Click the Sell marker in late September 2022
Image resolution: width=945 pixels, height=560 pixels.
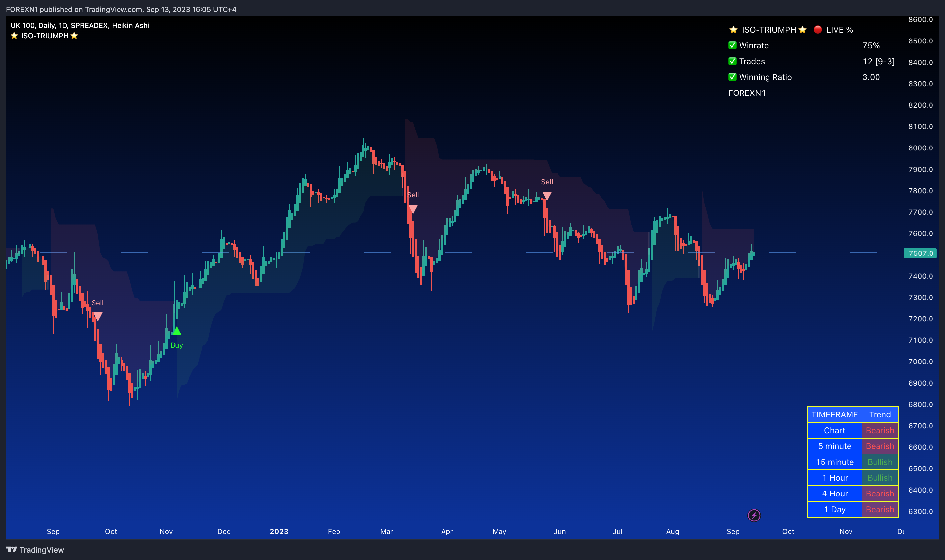[97, 317]
